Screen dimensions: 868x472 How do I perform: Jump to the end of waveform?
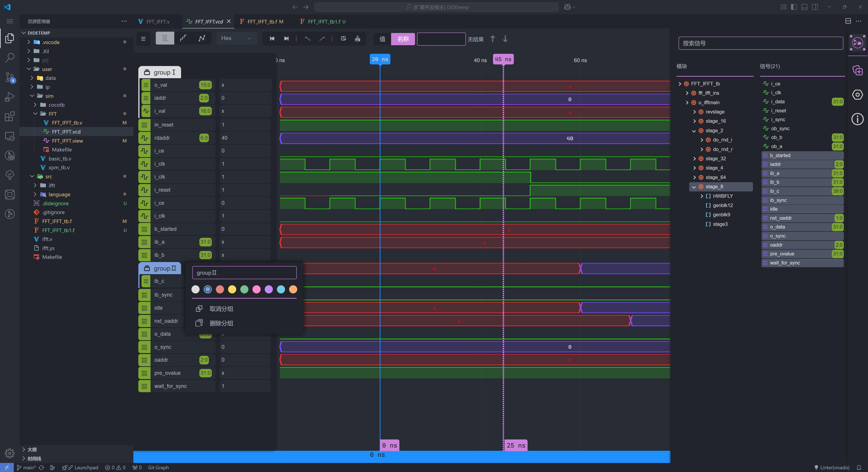pos(286,38)
